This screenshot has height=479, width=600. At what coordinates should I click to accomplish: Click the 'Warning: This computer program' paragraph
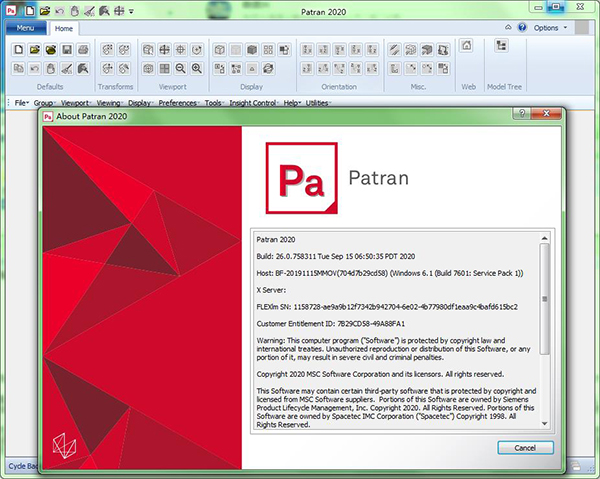pyautogui.click(x=393, y=349)
